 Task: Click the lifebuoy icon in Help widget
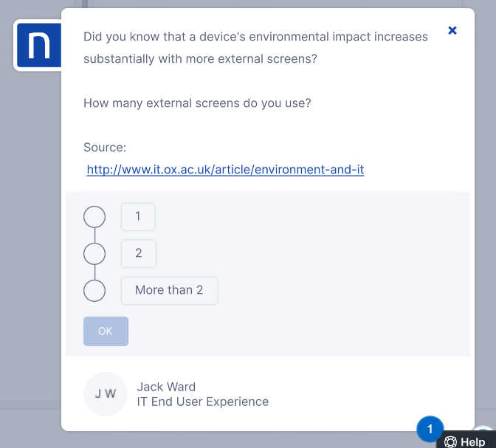[x=451, y=442]
